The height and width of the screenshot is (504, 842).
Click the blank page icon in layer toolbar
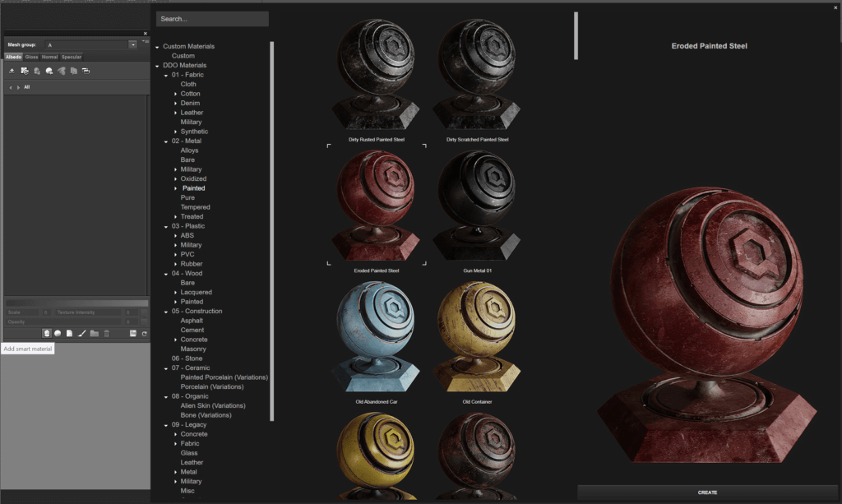tap(69, 333)
